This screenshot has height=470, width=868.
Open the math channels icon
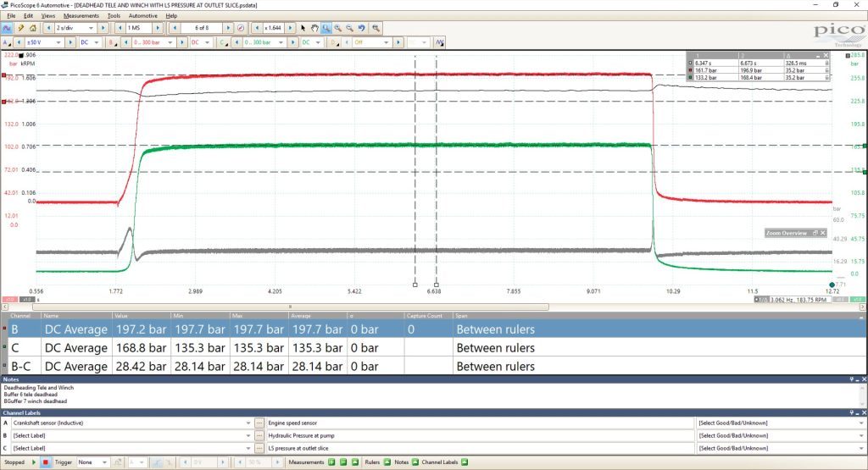[440, 42]
